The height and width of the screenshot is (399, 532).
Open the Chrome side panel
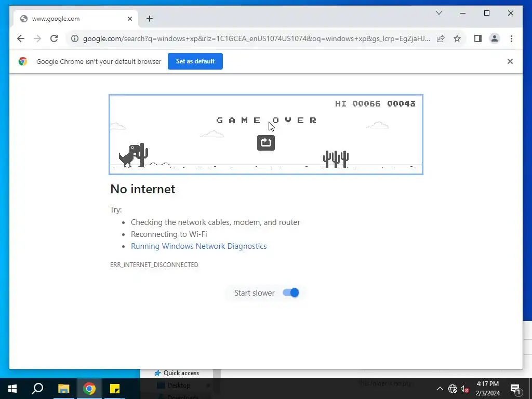click(x=478, y=38)
